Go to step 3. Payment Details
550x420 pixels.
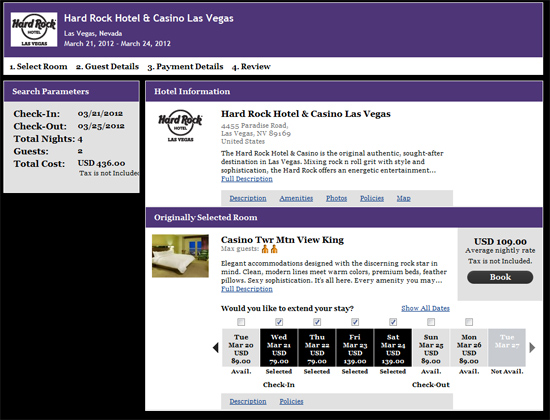(x=185, y=67)
